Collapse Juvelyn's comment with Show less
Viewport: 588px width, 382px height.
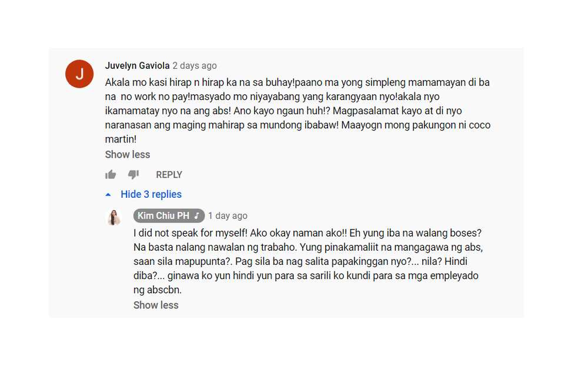pyautogui.click(x=128, y=155)
